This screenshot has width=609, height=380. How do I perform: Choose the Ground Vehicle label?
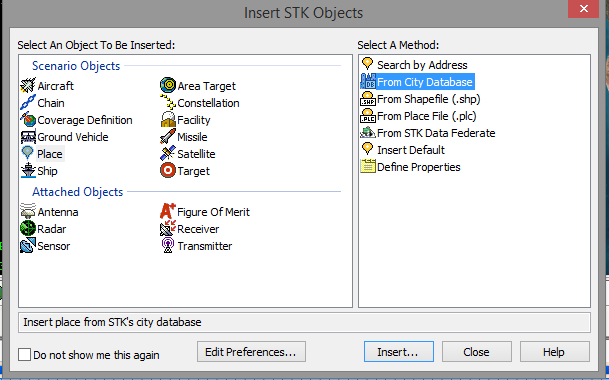[73, 137]
